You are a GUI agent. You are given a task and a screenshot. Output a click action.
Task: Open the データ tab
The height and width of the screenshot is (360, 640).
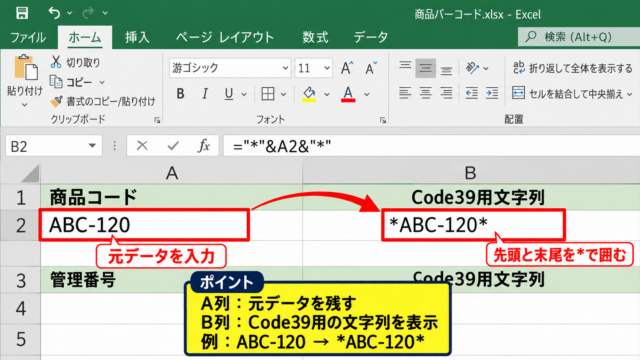(371, 38)
